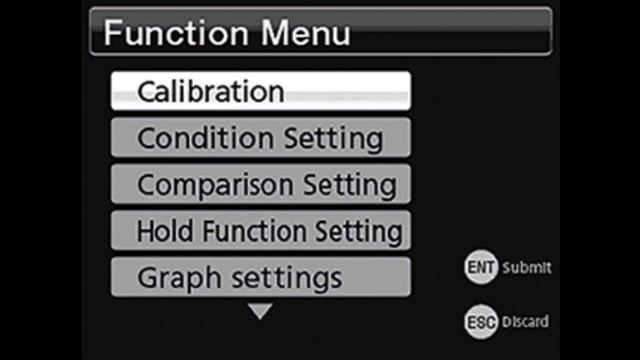Screen dimensions: 640x360
Task: Select the highlighted Calibration entry
Action: [x=261, y=91]
